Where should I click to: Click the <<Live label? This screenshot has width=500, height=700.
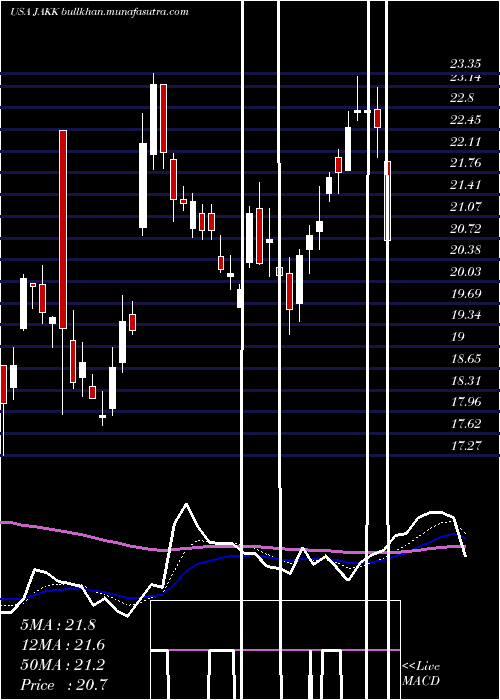(421, 667)
